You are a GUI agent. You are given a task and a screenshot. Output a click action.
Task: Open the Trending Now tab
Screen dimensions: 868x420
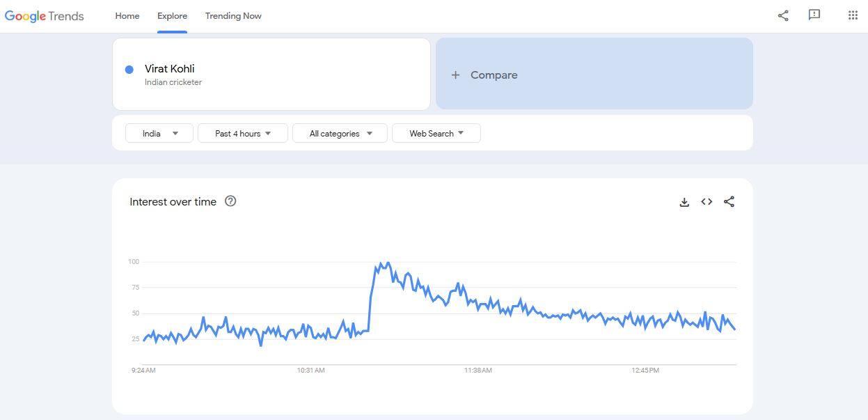(x=233, y=16)
